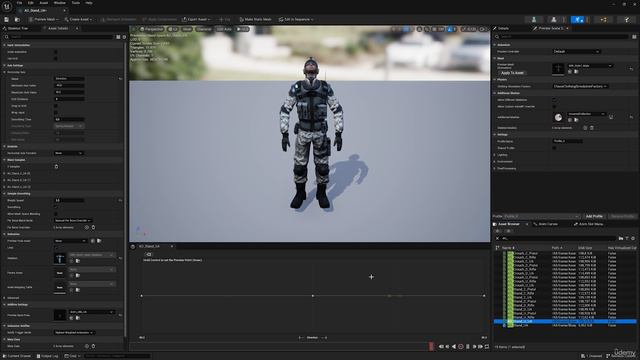640x360 pixels.
Task: Open the Clothing Simulation Factory dropdown
Action: (580, 86)
